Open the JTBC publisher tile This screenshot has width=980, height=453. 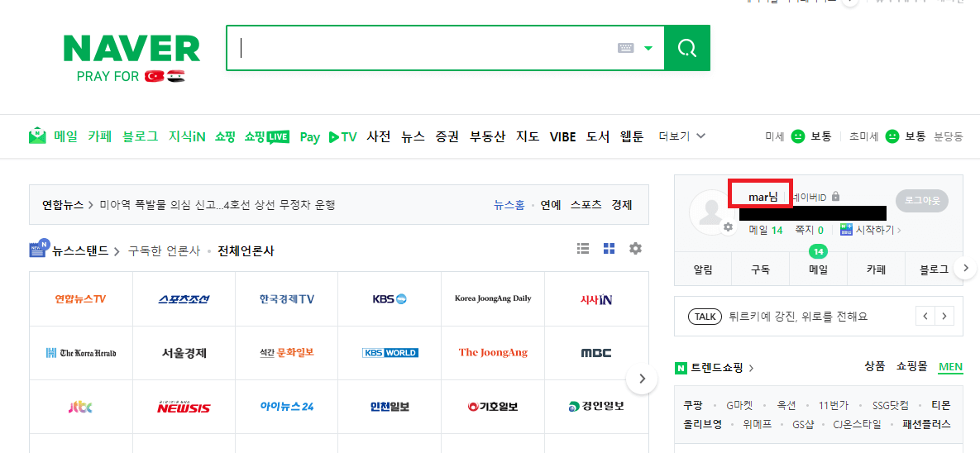tap(80, 407)
